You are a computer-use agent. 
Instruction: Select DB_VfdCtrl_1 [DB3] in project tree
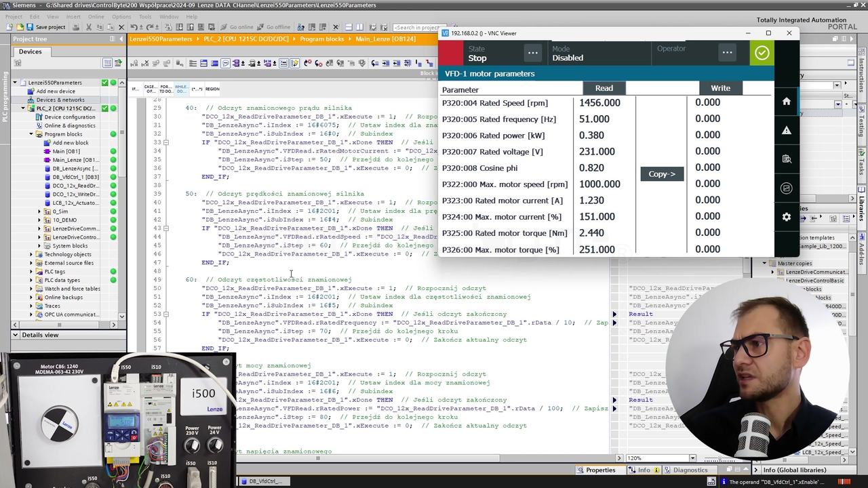pos(75,177)
